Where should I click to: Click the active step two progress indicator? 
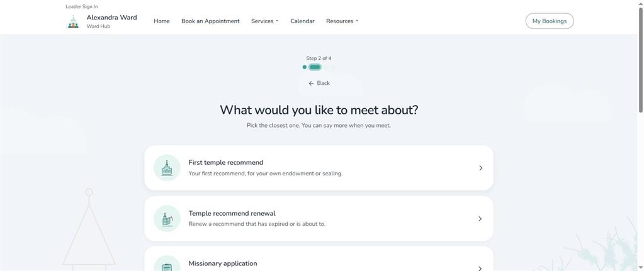pos(315,67)
